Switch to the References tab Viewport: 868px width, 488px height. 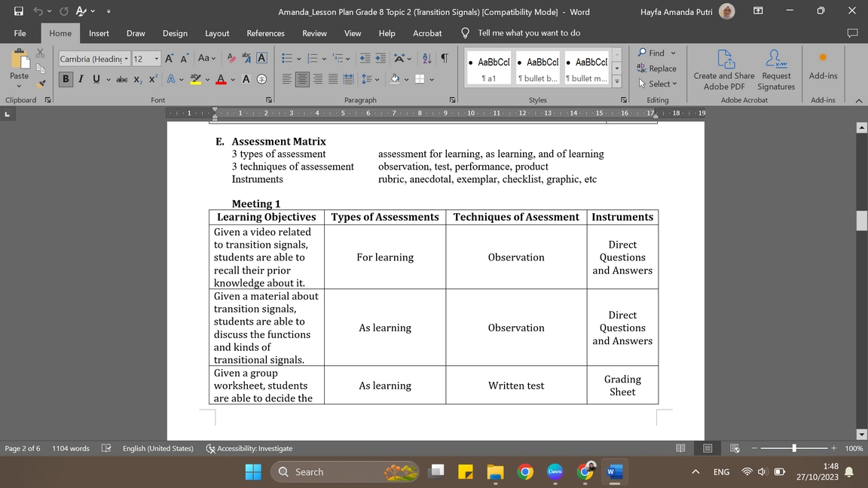click(265, 33)
